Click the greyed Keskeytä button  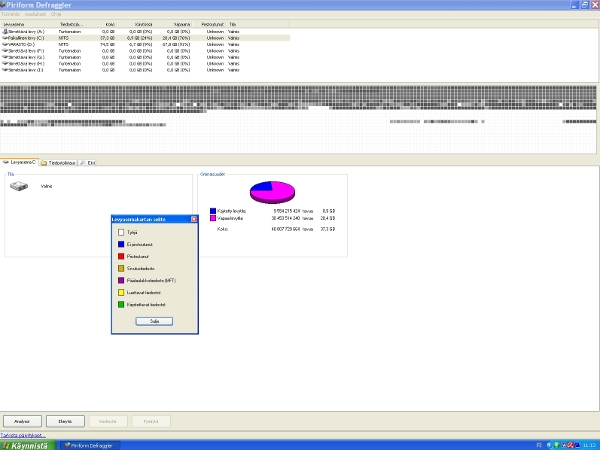coord(108,421)
